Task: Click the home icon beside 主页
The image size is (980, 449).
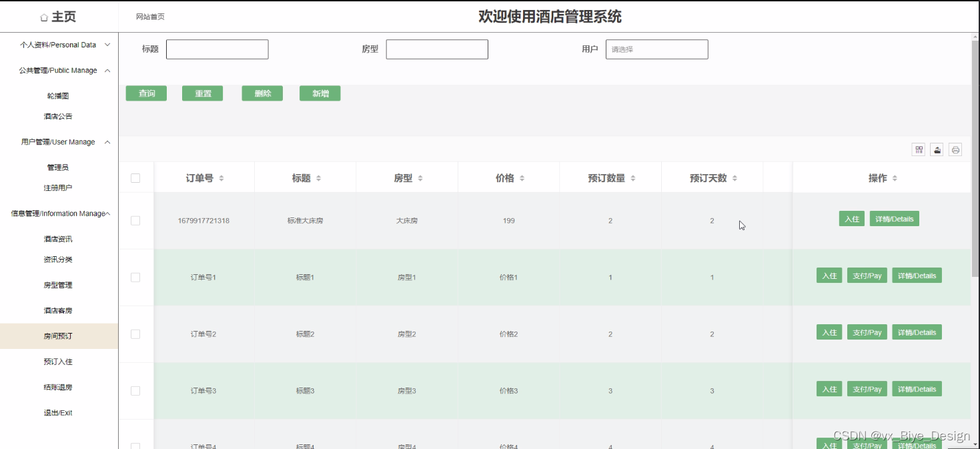Action: 44,17
